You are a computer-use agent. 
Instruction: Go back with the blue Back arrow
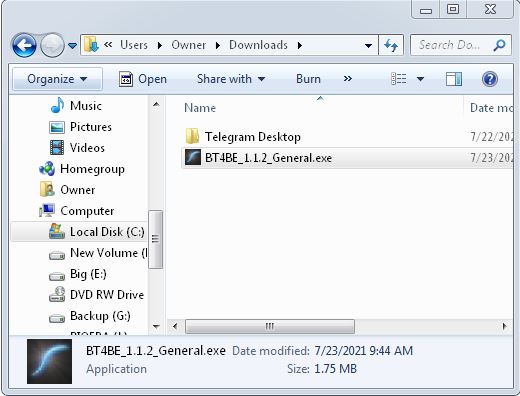[24, 45]
